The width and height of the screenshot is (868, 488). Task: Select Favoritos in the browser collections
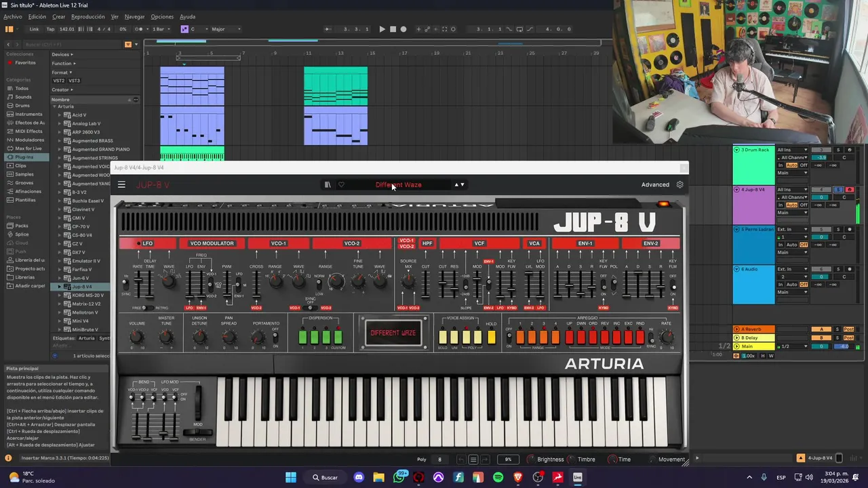coord(25,62)
